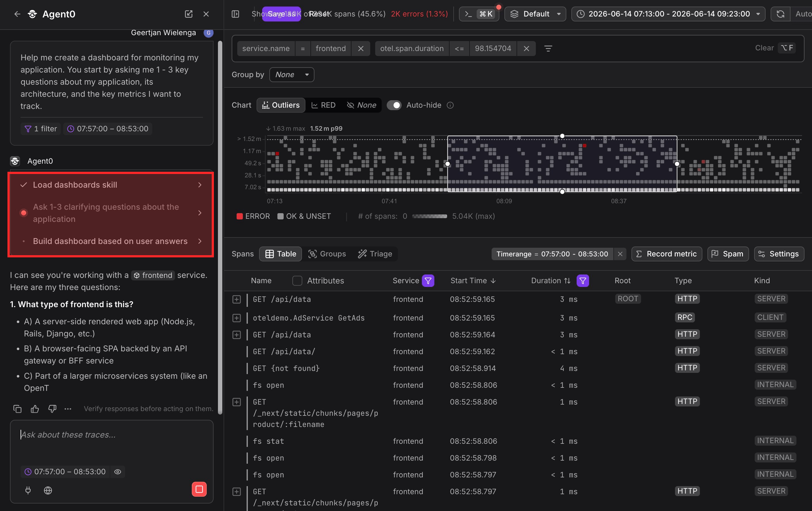Image resolution: width=812 pixels, height=511 pixels.
Task: Click the chat panel scrollbar
Action: (x=220, y=227)
